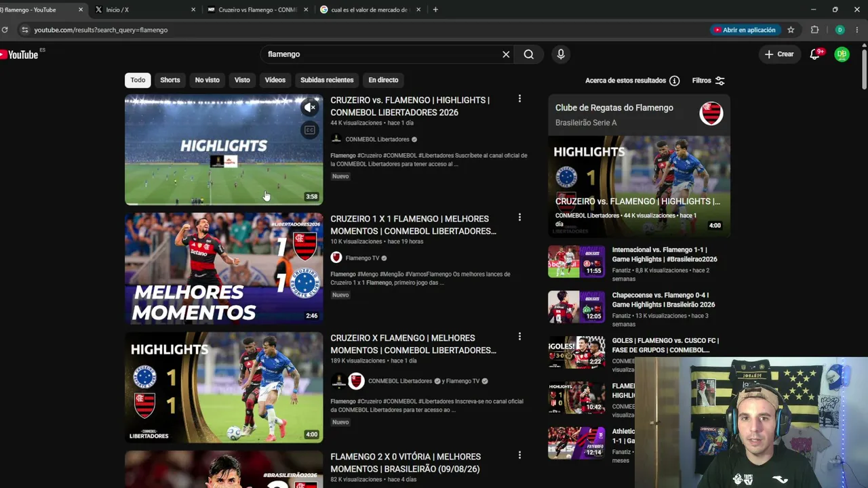Switch to the Inicio / X browser tab
The width and height of the screenshot is (868, 488).
[x=144, y=9]
